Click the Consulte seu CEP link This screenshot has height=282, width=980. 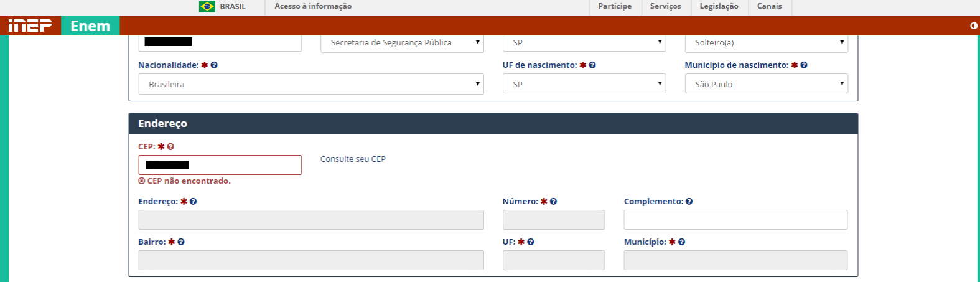pos(353,159)
